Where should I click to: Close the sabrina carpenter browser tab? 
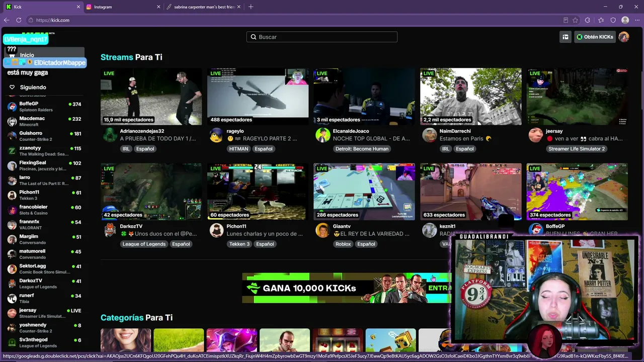pyautogui.click(x=239, y=7)
